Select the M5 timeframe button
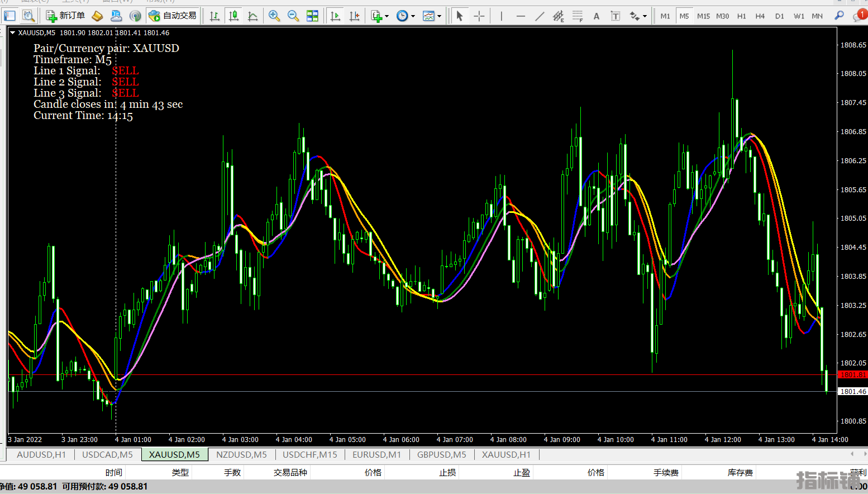The width and height of the screenshot is (868, 494). [684, 16]
